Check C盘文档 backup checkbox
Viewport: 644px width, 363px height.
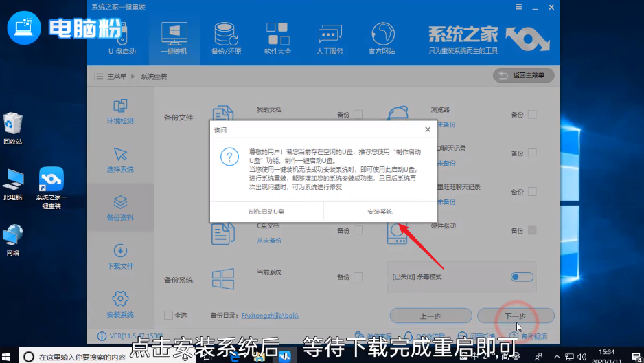coord(358,230)
